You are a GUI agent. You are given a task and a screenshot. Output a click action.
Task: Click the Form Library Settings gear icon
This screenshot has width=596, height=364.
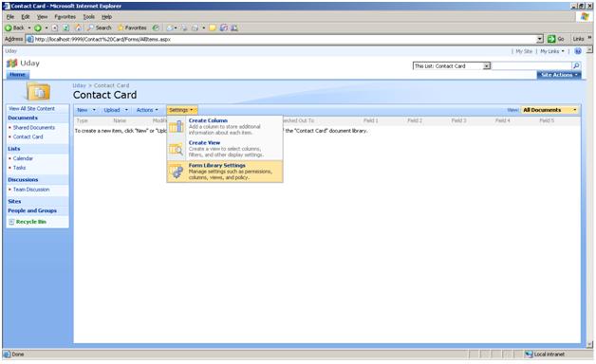(176, 172)
